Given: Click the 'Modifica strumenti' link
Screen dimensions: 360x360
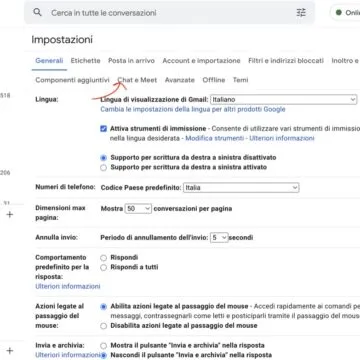Looking at the screenshot, I should tap(214, 138).
